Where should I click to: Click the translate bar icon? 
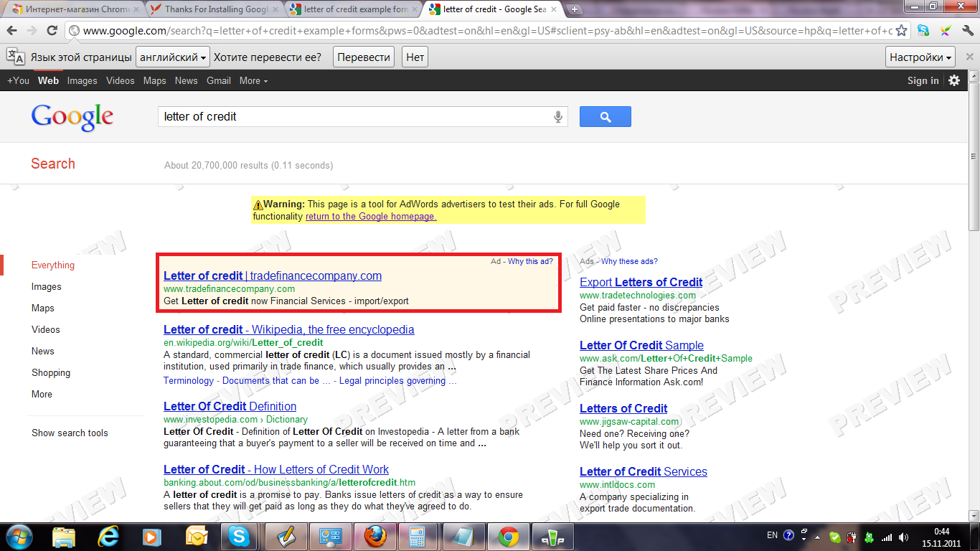point(16,57)
